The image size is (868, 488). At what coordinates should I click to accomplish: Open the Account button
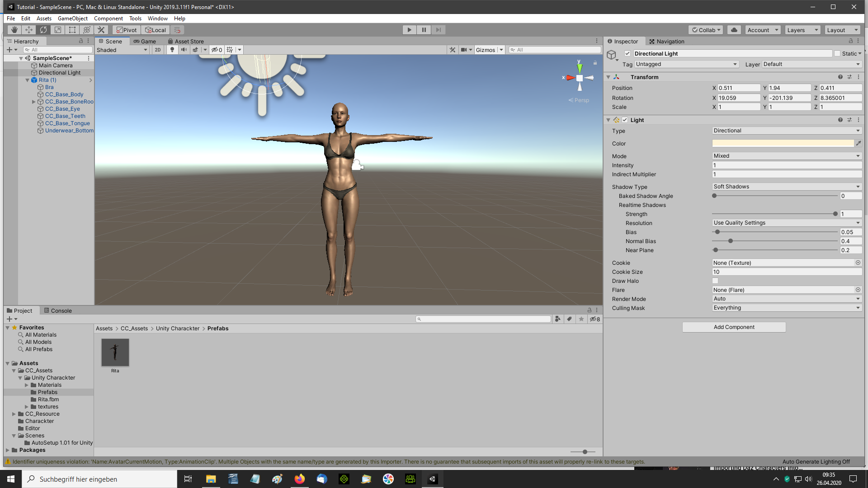(x=763, y=30)
